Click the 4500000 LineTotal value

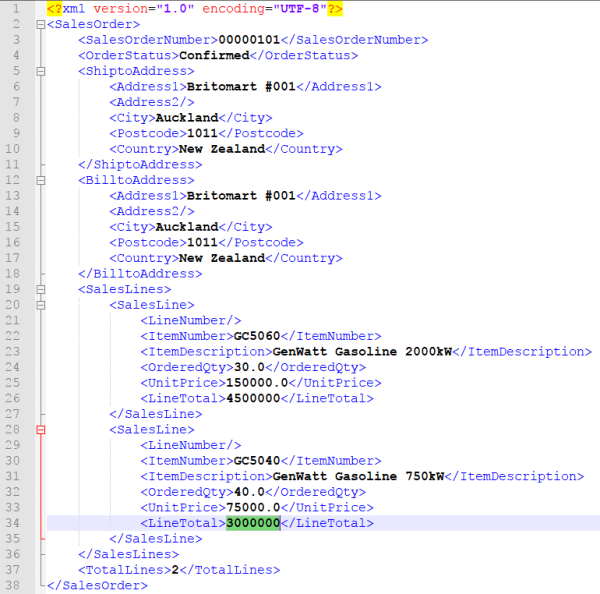[253, 398]
